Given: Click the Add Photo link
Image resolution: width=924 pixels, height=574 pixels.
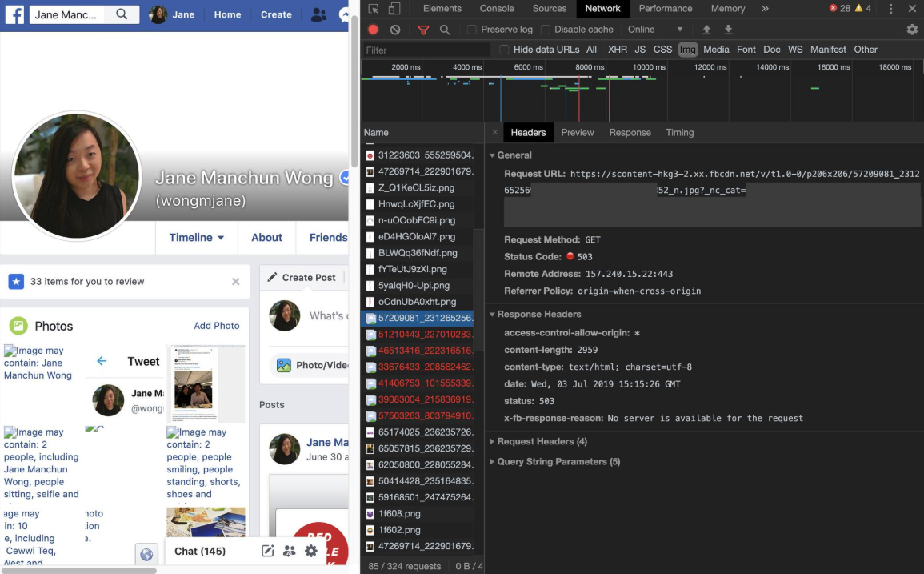Looking at the screenshot, I should pos(217,326).
